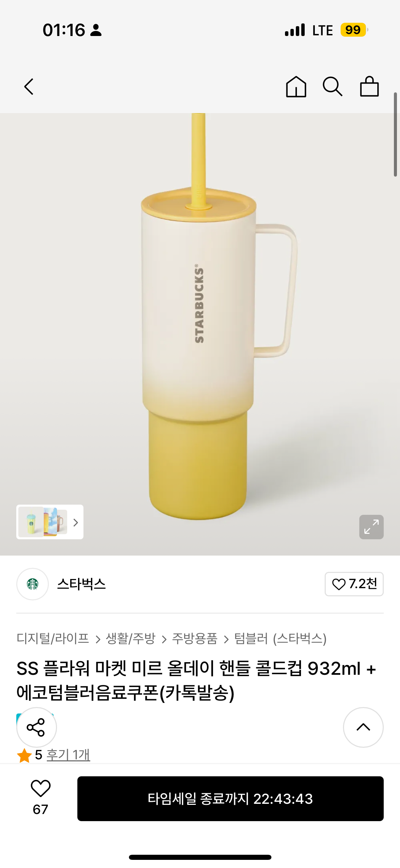Open the 후기 1개 reviews link
Viewport: 400px width, 868px height.
point(68,755)
